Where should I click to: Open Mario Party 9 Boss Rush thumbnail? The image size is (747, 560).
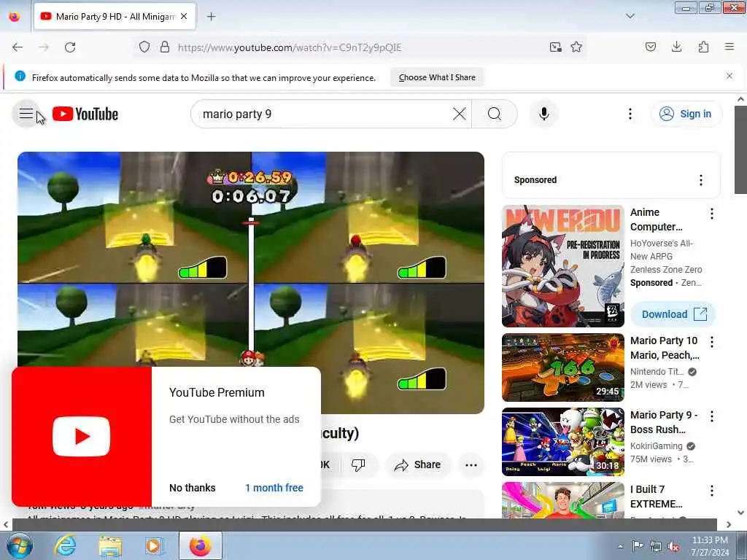tap(562, 442)
